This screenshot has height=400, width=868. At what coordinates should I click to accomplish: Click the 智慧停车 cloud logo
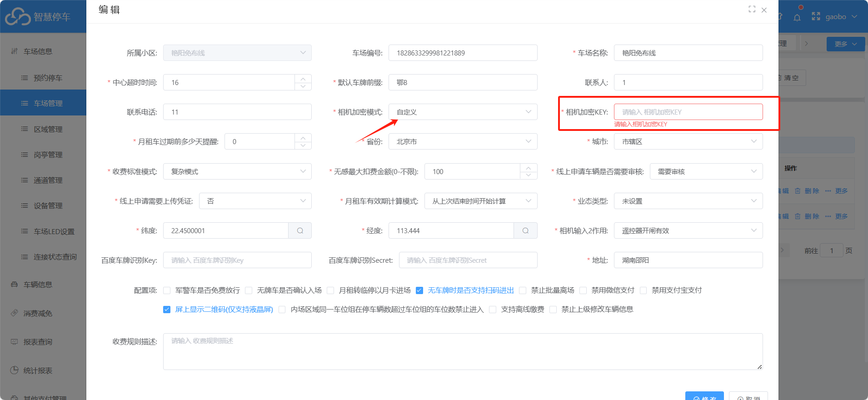[x=18, y=17]
